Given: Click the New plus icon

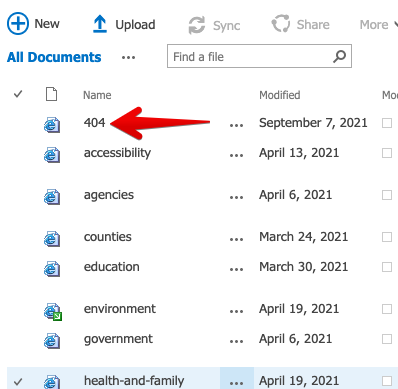Looking at the screenshot, I should click(x=18, y=24).
